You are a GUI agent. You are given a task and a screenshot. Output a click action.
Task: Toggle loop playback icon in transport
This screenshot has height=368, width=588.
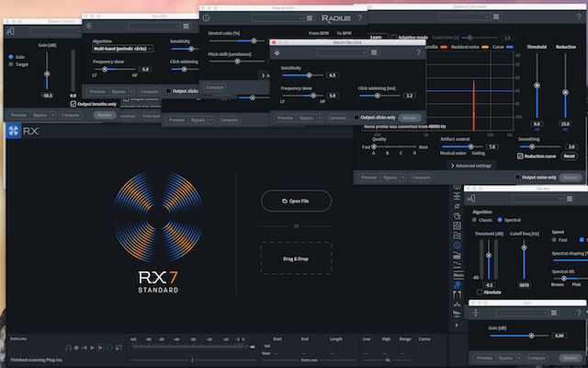[109, 348]
